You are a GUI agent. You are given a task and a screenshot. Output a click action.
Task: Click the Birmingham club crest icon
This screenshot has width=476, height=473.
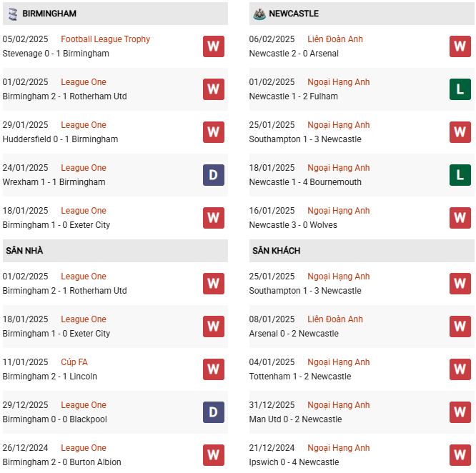[x=11, y=14]
